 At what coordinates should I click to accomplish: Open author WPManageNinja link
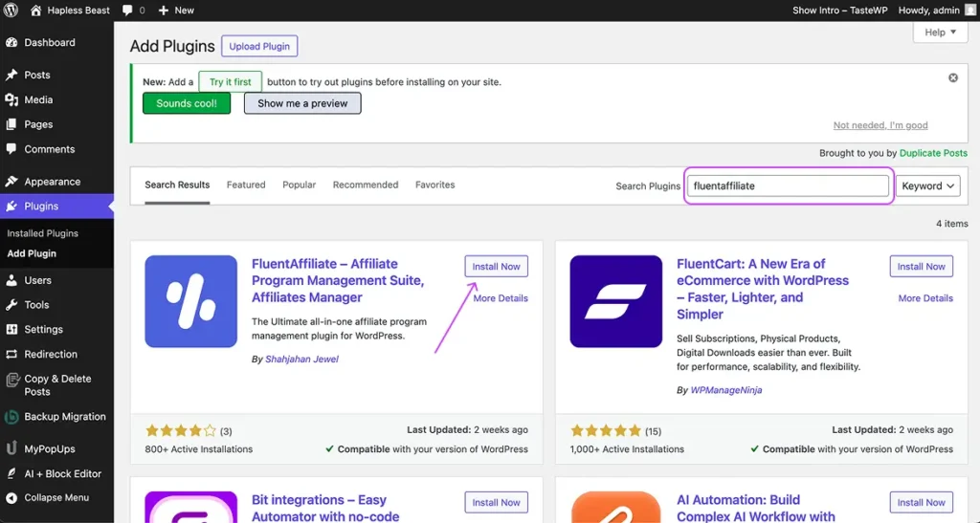coord(726,390)
